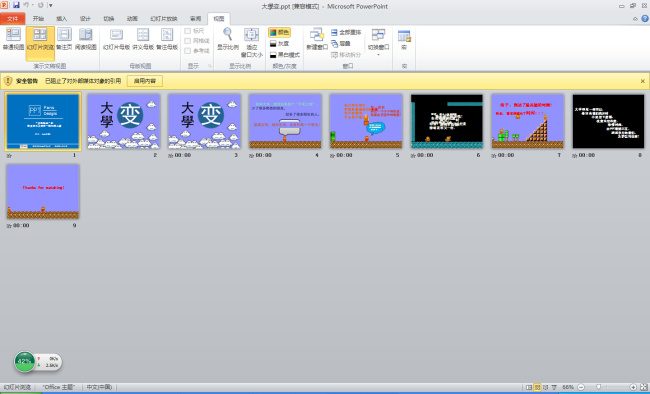The height and width of the screenshot is (394, 650).
Task: Switch to the Animations (动画) tab
Action: pos(132,19)
